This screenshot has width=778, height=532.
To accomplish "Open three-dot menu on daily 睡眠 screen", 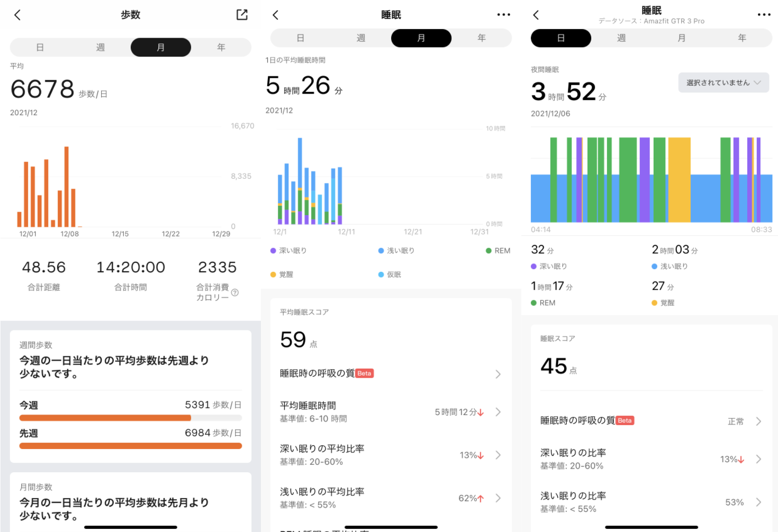I will [x=764, y=15].
